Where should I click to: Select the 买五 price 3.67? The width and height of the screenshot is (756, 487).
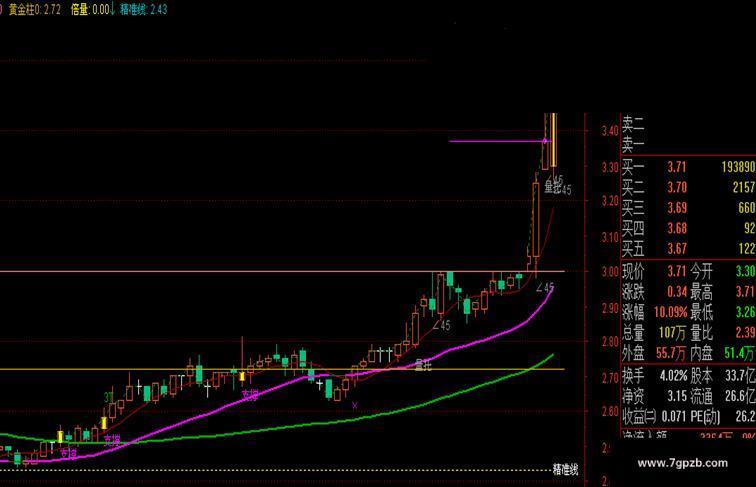[x=677, y=249]
